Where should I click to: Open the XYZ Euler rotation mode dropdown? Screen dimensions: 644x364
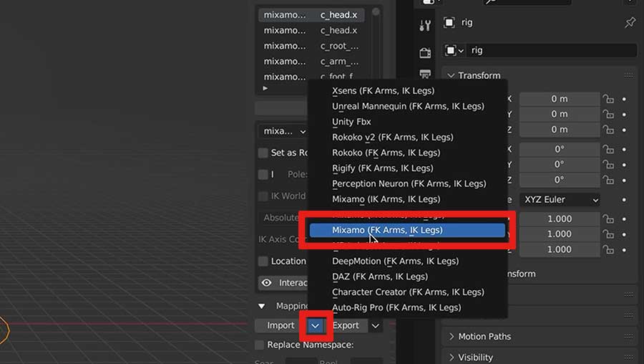pyautogui.click(x=560, y=200)
